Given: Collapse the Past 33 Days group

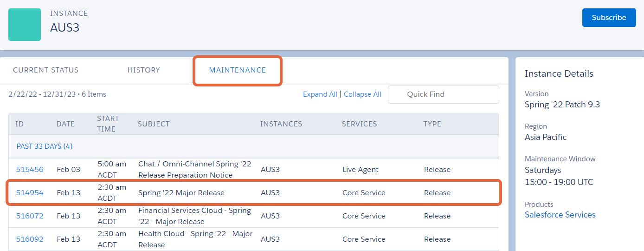Looking at the screenshot, I should [x=45, y=146].
